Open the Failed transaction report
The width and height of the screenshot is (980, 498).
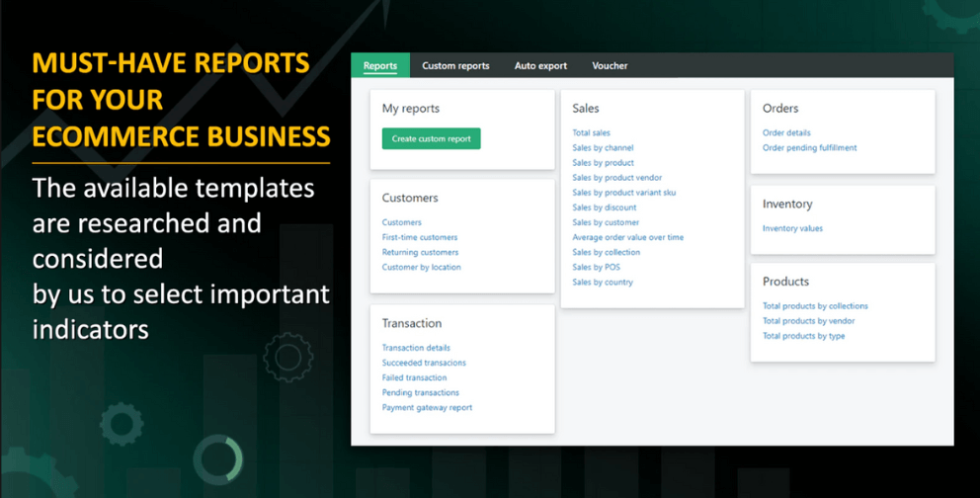[x=414, y=378]
